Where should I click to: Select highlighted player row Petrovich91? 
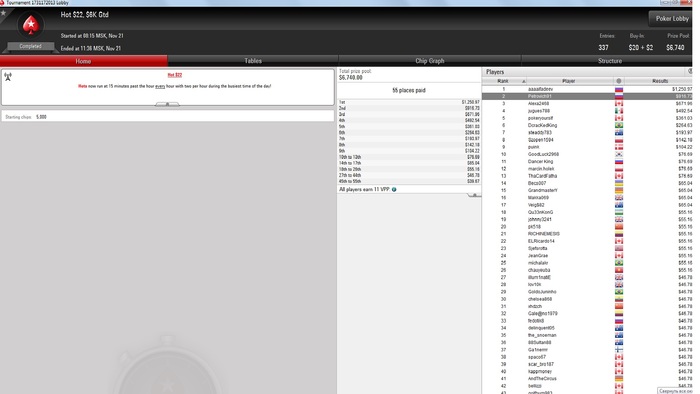587,96
